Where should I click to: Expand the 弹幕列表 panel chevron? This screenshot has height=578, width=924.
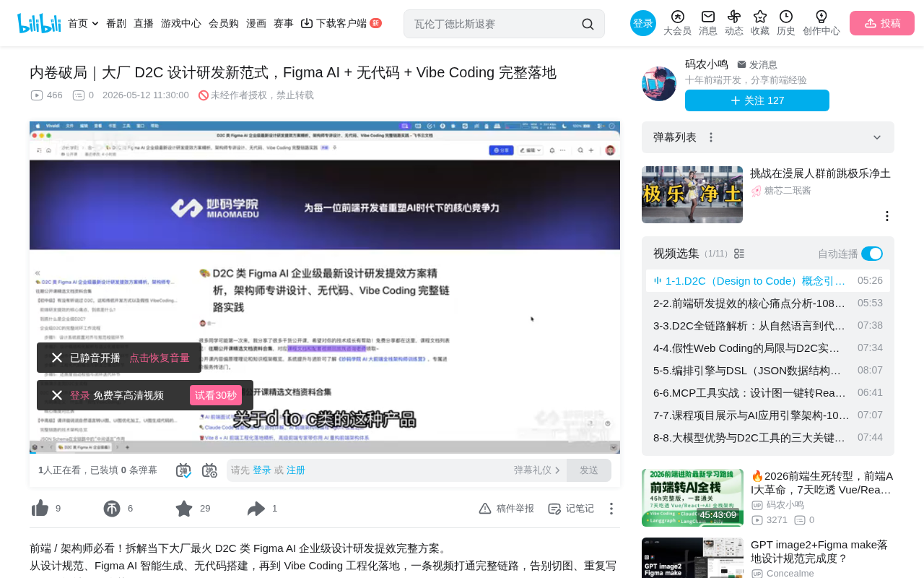point(877,137)
